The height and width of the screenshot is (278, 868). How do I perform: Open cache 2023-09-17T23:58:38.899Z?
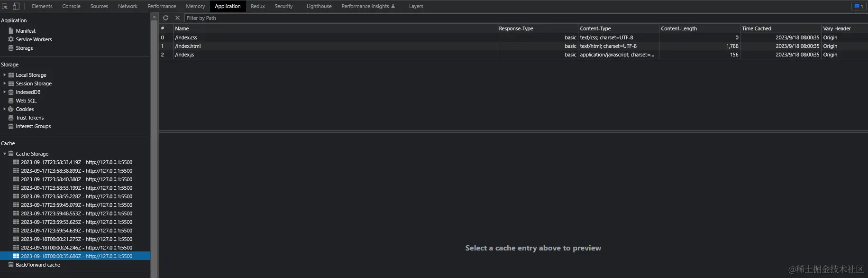tap(75, 171)
